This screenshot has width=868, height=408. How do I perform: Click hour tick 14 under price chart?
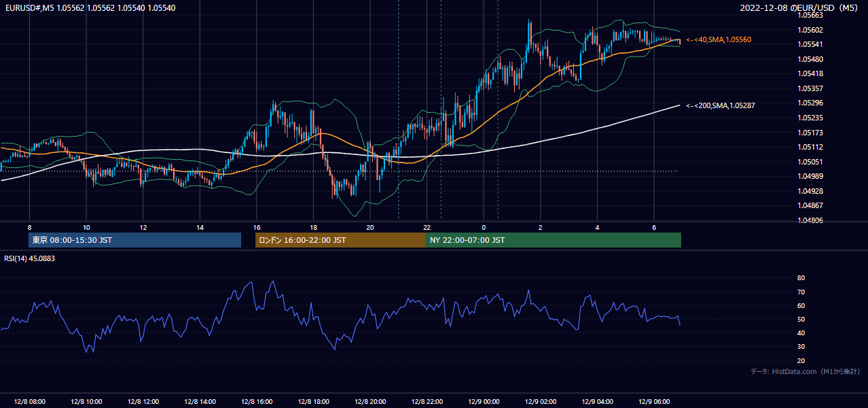tap(200, 227)
